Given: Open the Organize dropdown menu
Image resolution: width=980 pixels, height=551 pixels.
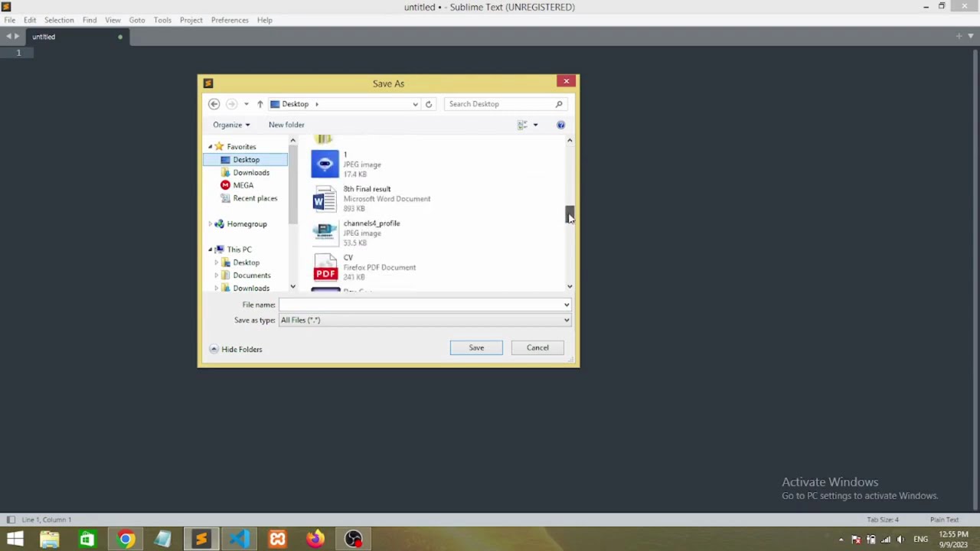Looking at the screenshot, I should 231,125.
